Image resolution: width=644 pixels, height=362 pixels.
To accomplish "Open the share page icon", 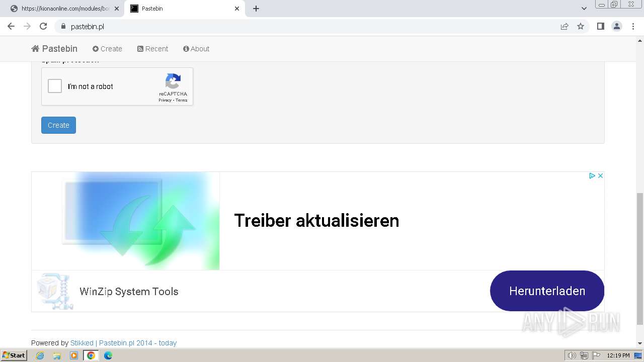I will 565,26.
